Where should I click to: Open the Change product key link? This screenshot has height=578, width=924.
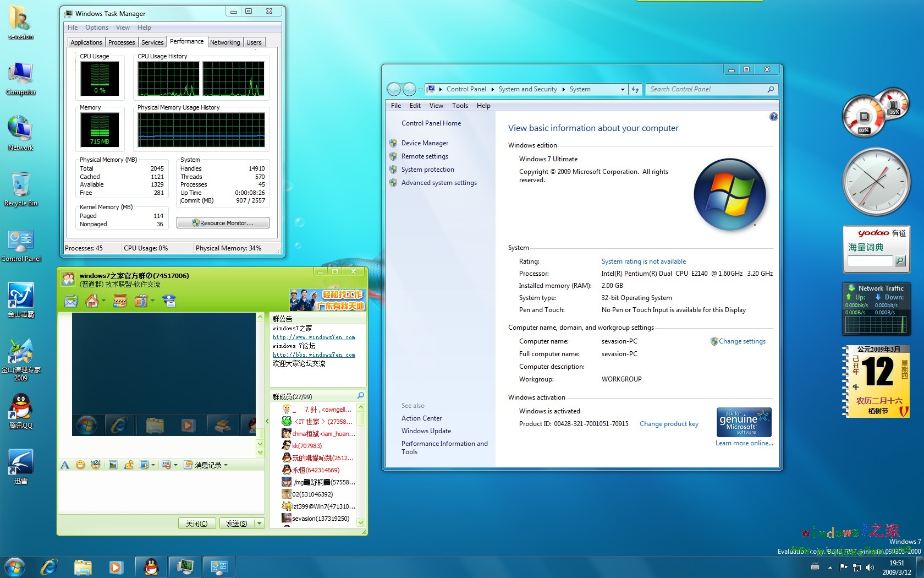tap(669, 424)
